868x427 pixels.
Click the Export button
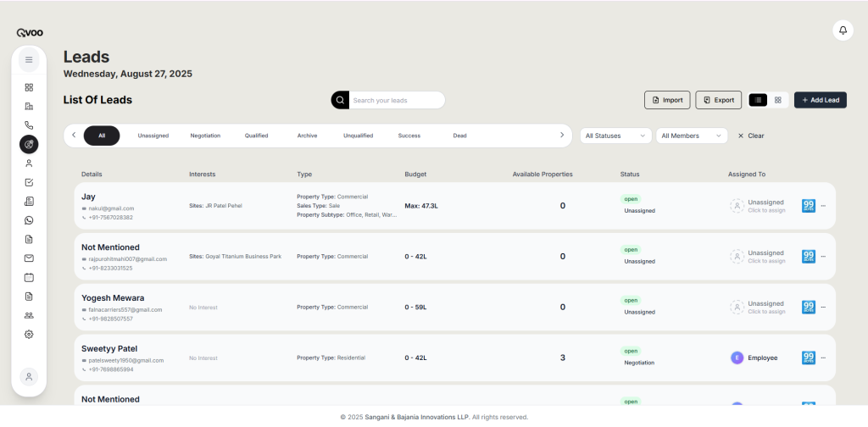[718, 100]
